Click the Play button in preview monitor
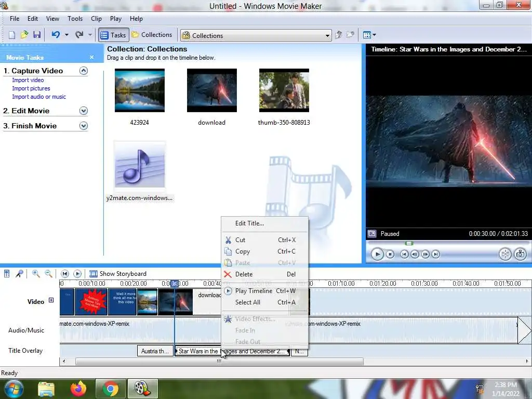Screen dimensions: 532x399 tap(377, 254)
